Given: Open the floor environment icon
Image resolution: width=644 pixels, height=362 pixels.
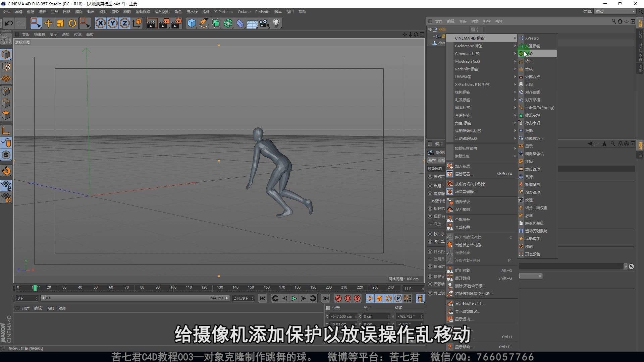Looking at the screenshot, I should pos(252,23).
